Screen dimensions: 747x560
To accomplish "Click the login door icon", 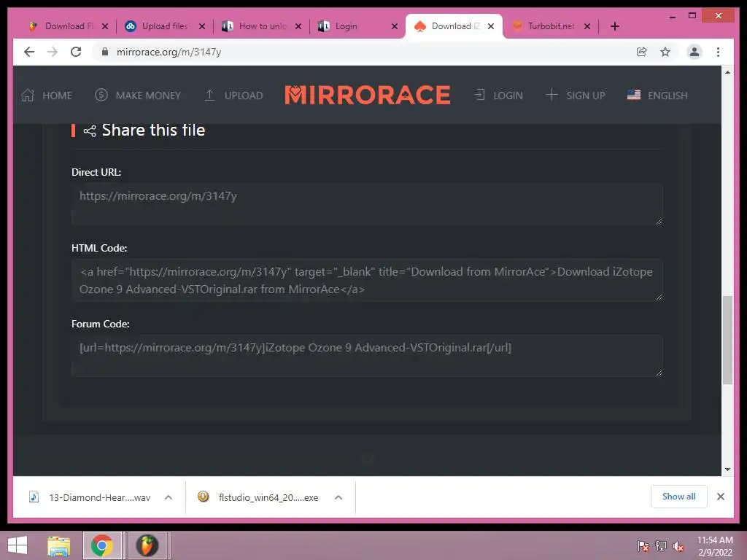I will (480, 95).
